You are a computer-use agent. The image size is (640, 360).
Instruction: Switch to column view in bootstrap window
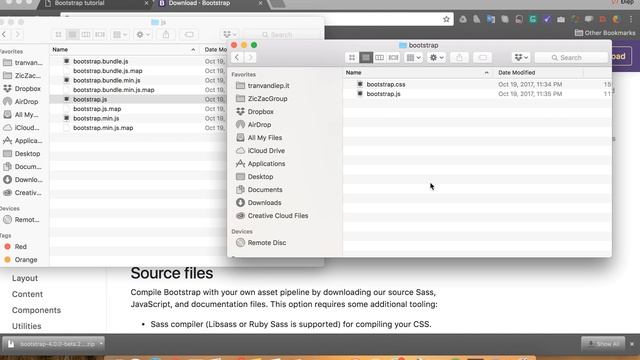380,58
